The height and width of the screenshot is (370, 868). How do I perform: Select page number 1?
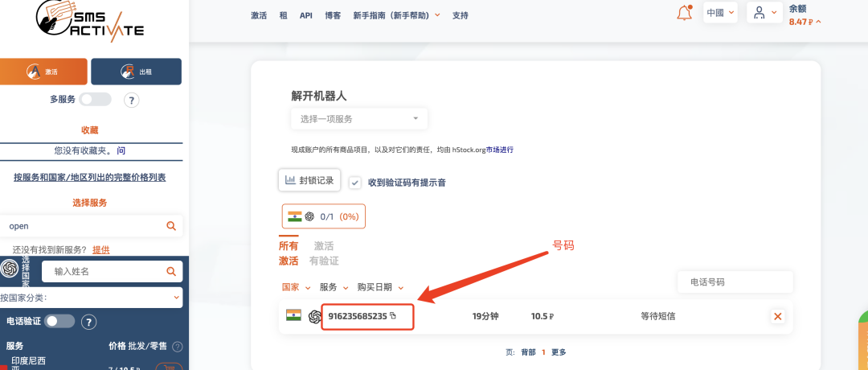coord(543,352)
